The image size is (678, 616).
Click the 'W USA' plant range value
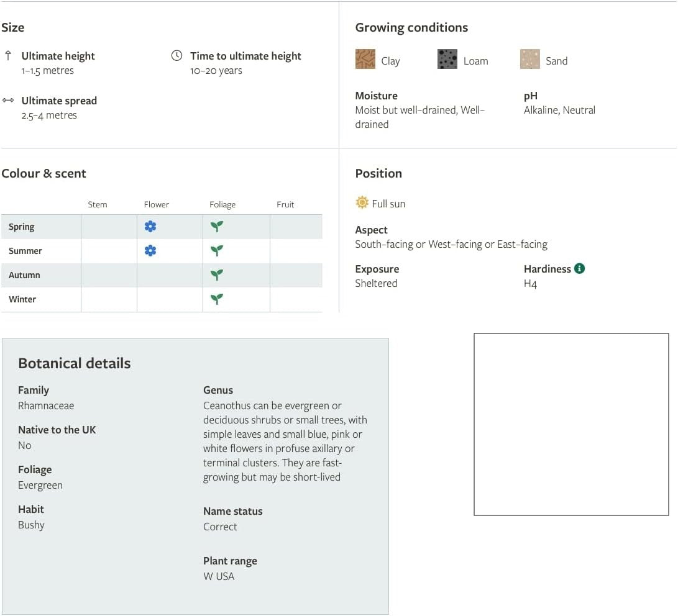point(219,576)
